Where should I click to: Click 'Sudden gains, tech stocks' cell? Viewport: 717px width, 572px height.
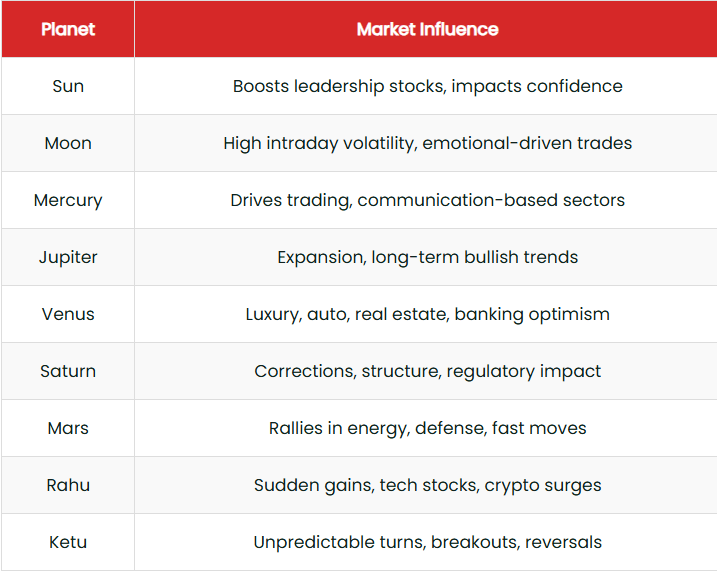coord(426,485)
